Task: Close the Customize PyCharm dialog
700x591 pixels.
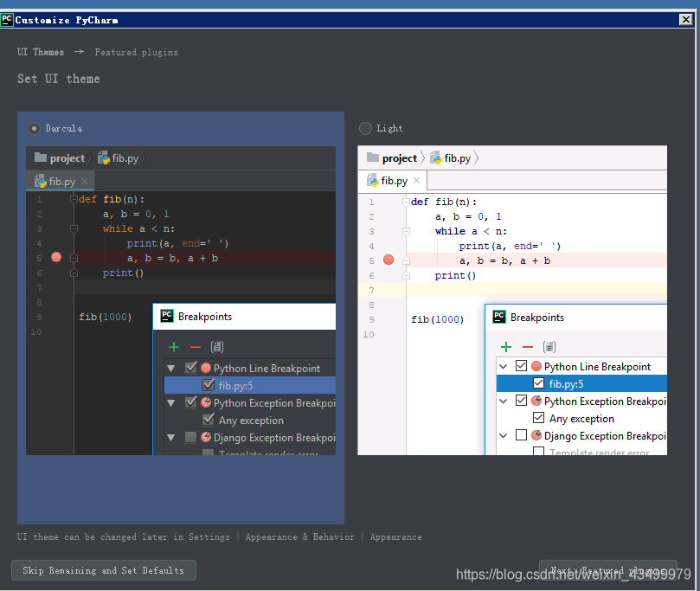Action: coord(685,20)
